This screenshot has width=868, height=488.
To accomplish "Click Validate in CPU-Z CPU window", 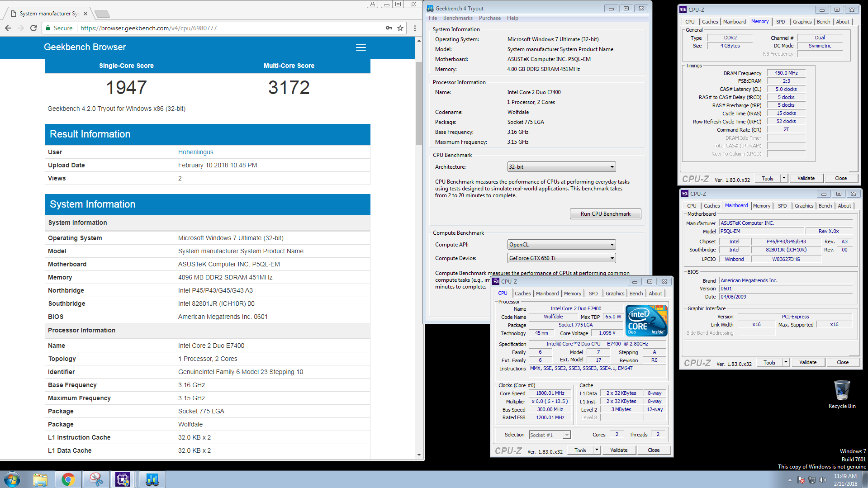I will 618,450.
